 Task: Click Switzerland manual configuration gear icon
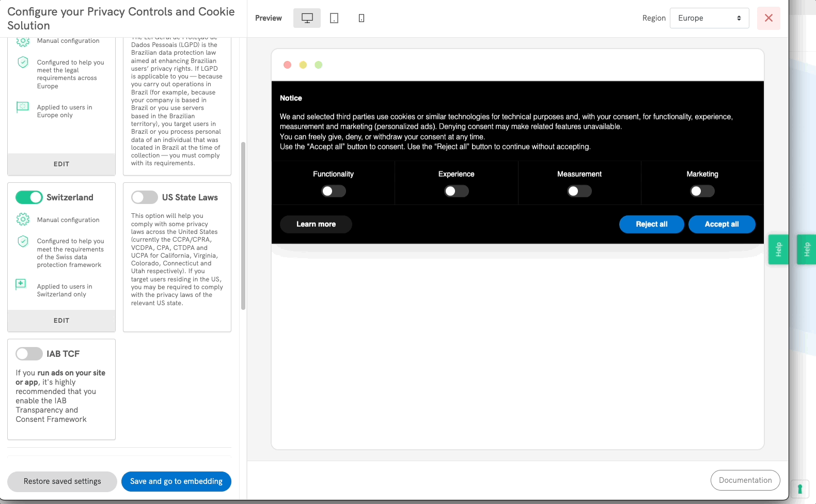(23, 219)
